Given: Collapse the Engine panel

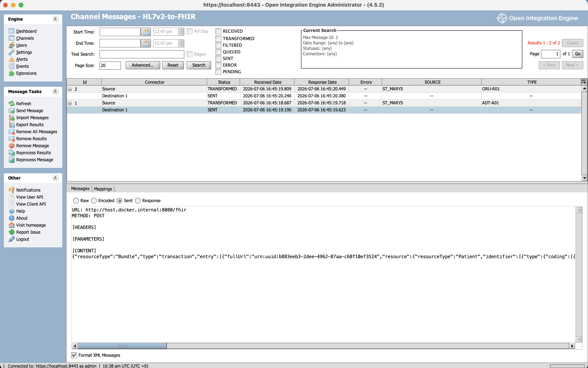Looking at the screenshot, I should pos(55,19).
